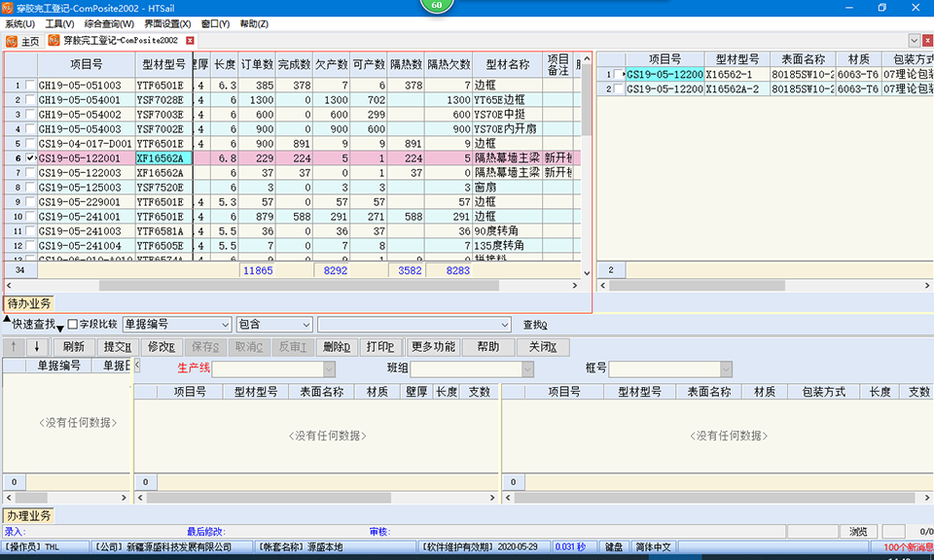
Task: Click the 修改E button
Action: [x=162, y=347]
